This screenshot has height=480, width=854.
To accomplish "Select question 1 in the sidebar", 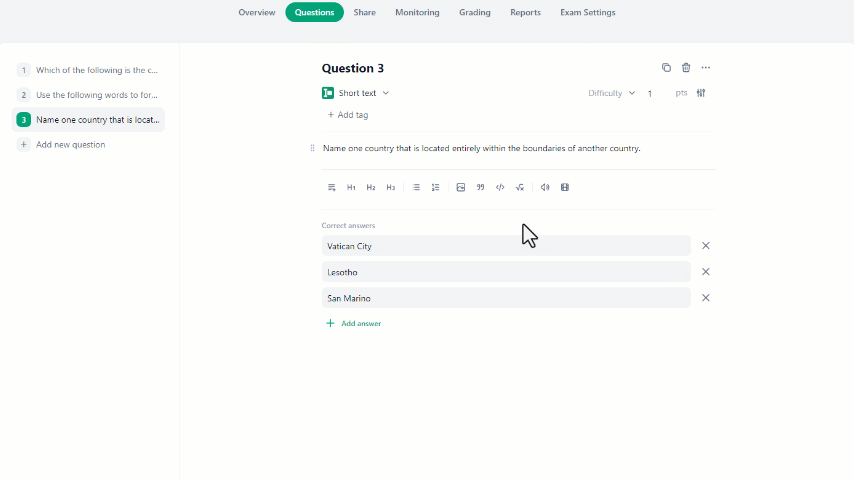I will [x=88, y=70].
